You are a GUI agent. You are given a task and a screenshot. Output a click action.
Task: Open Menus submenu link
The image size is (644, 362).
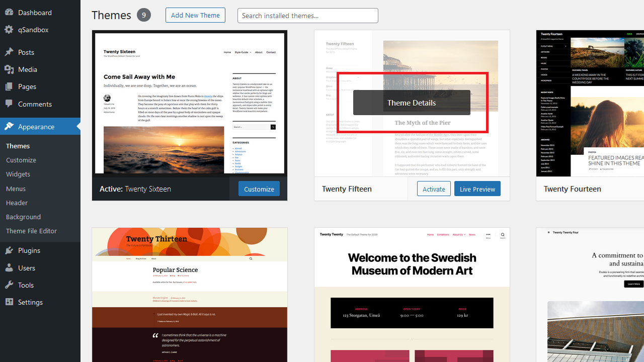[x=16, y=189]
